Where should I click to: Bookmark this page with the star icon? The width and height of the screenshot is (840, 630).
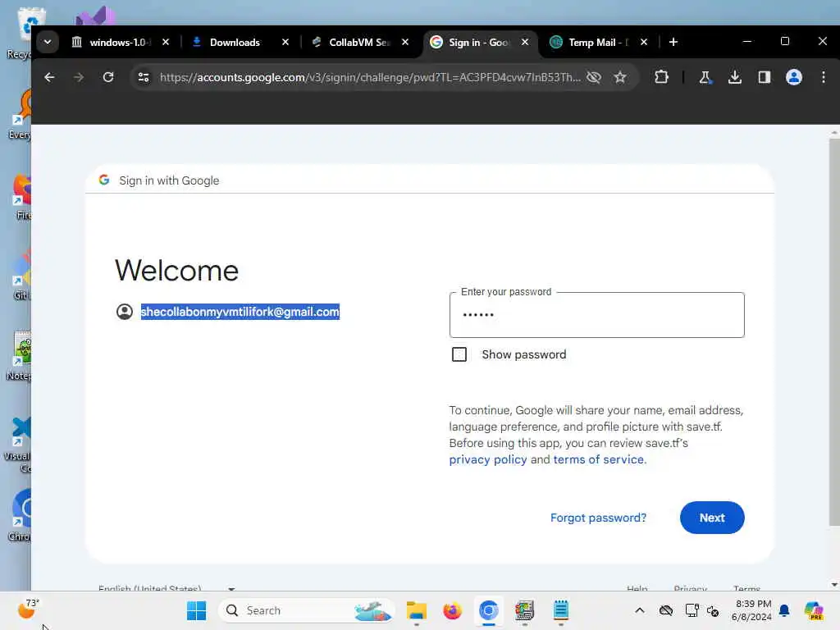click(620, 77)
